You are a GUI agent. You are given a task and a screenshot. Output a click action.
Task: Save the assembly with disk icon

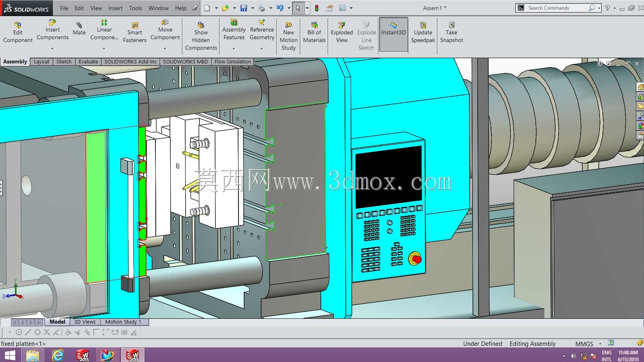(244, 8)
